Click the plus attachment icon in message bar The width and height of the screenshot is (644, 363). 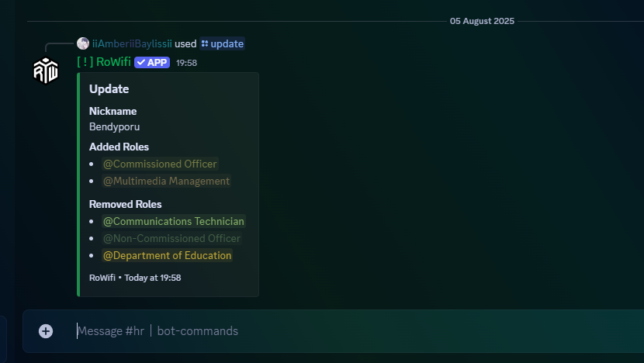click(46, 331)
